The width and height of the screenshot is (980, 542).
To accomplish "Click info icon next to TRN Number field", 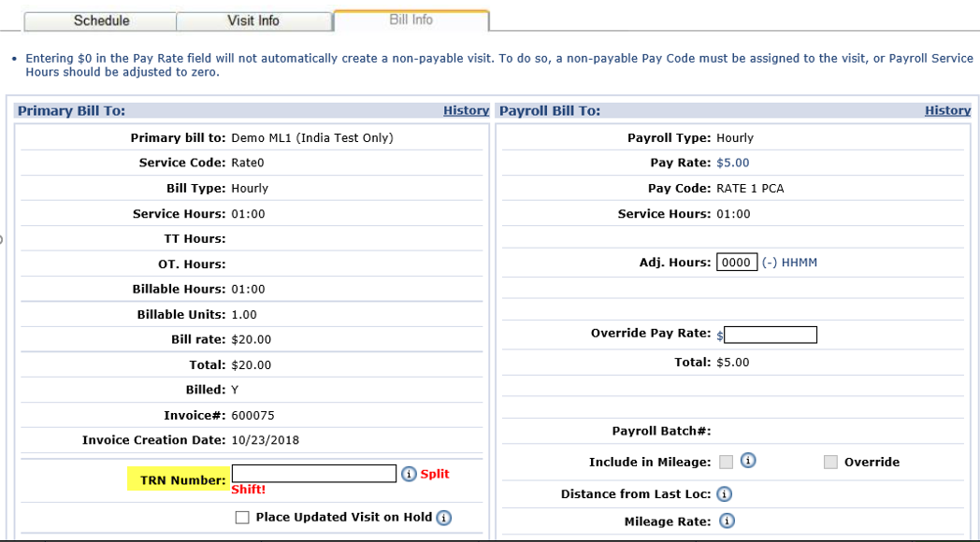I will [x=409, y=474].
